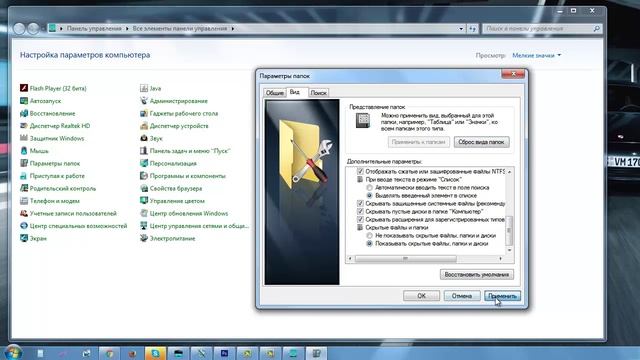Open the Windows Start button

click(x=13, y=353)
